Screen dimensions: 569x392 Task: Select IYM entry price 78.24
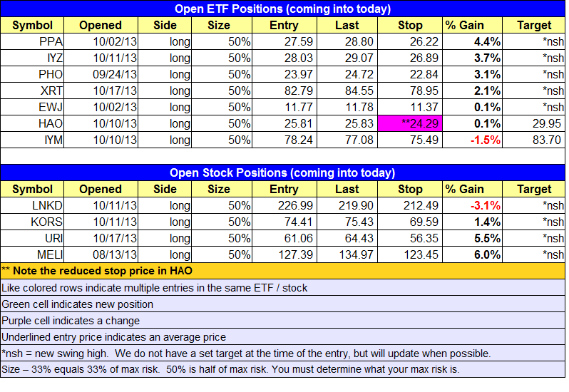click(x=284, y=140)
